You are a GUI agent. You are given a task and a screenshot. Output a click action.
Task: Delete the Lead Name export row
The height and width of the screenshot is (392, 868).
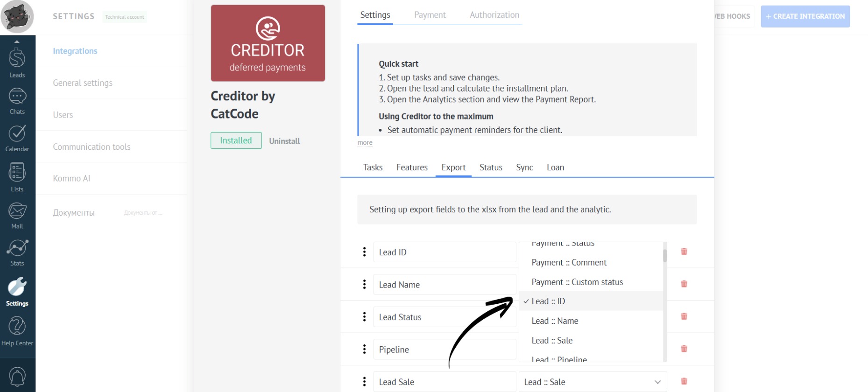tap(684, 284)
